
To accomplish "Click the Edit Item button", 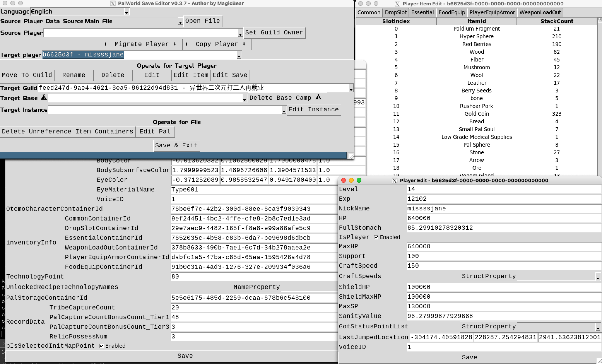I will click(x=191, y=75).
